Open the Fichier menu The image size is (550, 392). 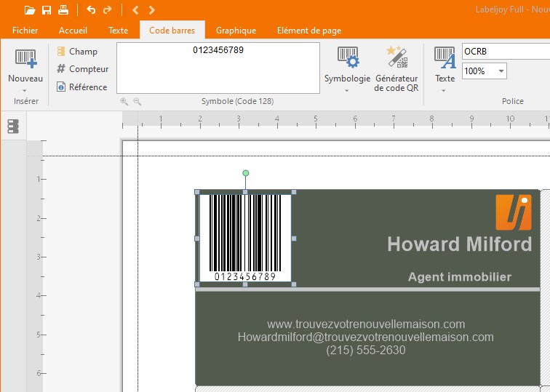pyautogui.click(x=25, y=31)
